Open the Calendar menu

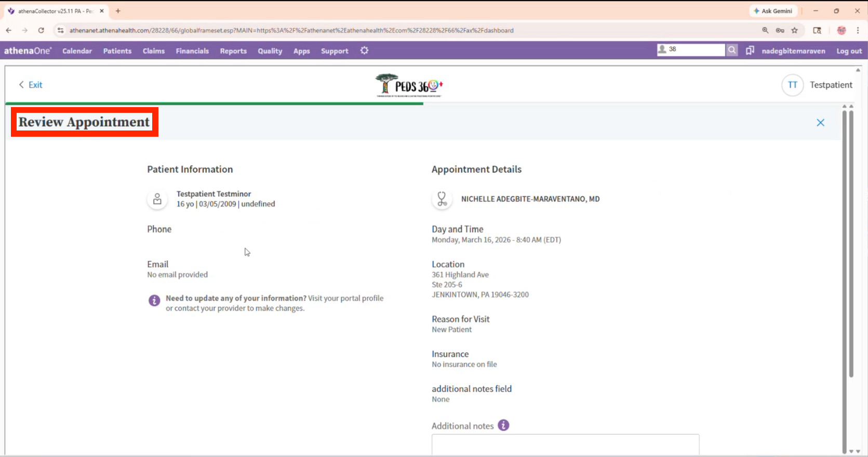(x=77, y=51)
